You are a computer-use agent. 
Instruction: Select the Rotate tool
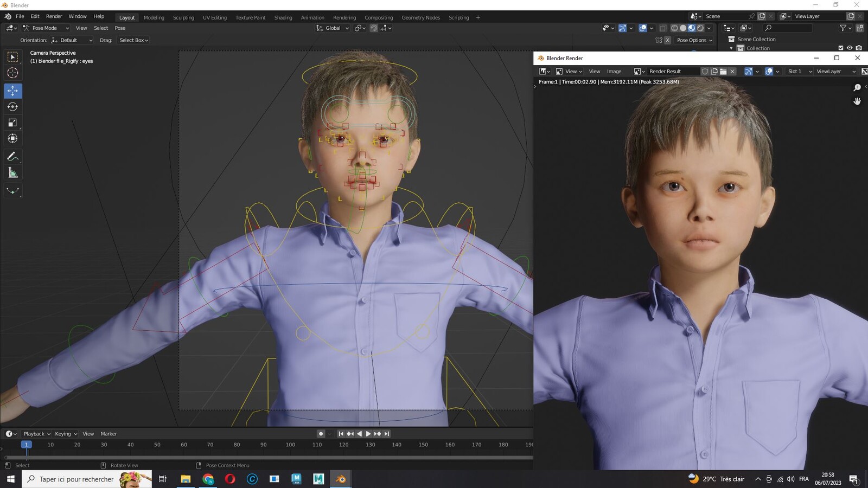13,107
